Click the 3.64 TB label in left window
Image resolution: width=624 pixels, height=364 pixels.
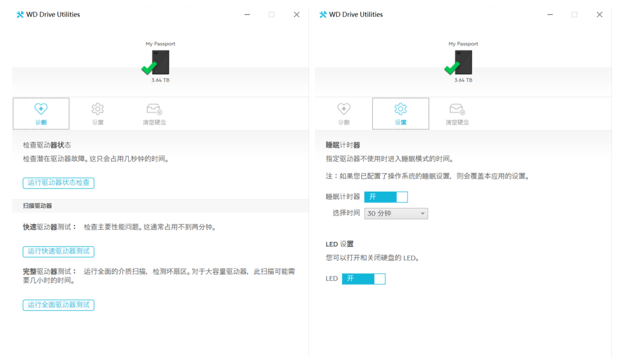pyautogui.click(x=160, y=80)
